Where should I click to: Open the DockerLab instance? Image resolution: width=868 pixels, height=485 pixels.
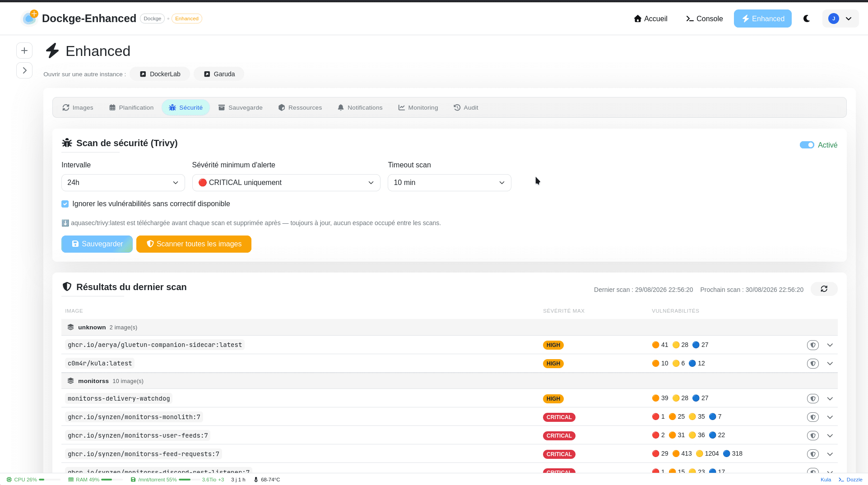(x=160, y=74)
